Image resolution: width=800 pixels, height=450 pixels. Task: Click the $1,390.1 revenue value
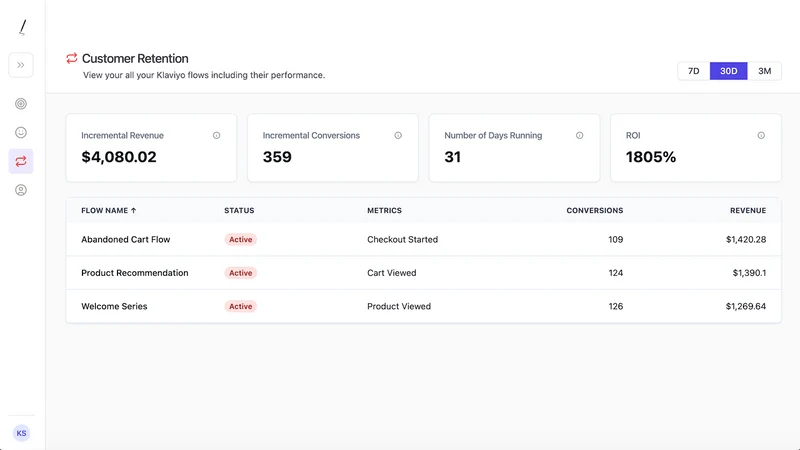tap(749, 273)
